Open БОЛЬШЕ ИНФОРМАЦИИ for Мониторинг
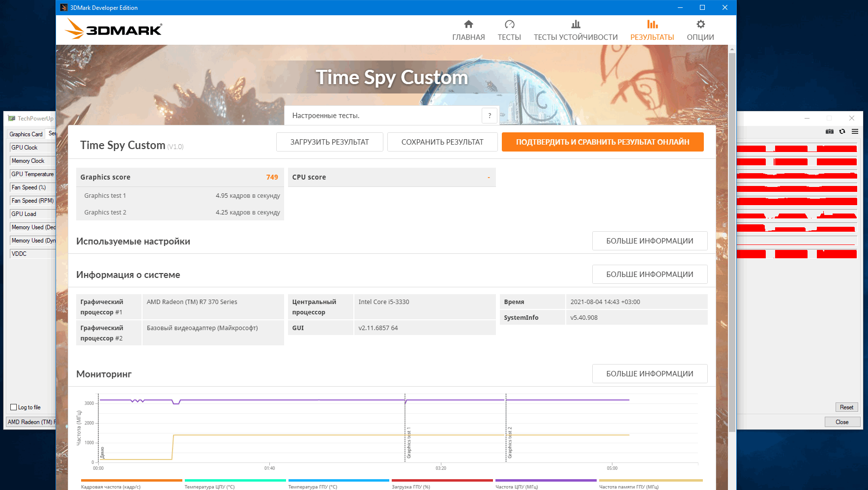 pyautogui.click(x=650, y=374)
